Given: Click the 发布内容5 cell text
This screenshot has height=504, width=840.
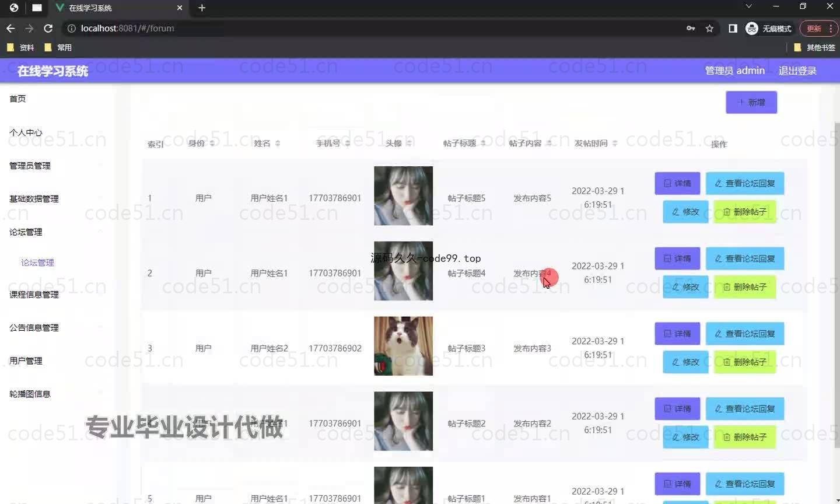Looking at the screenshot, I should coord(532,198).
